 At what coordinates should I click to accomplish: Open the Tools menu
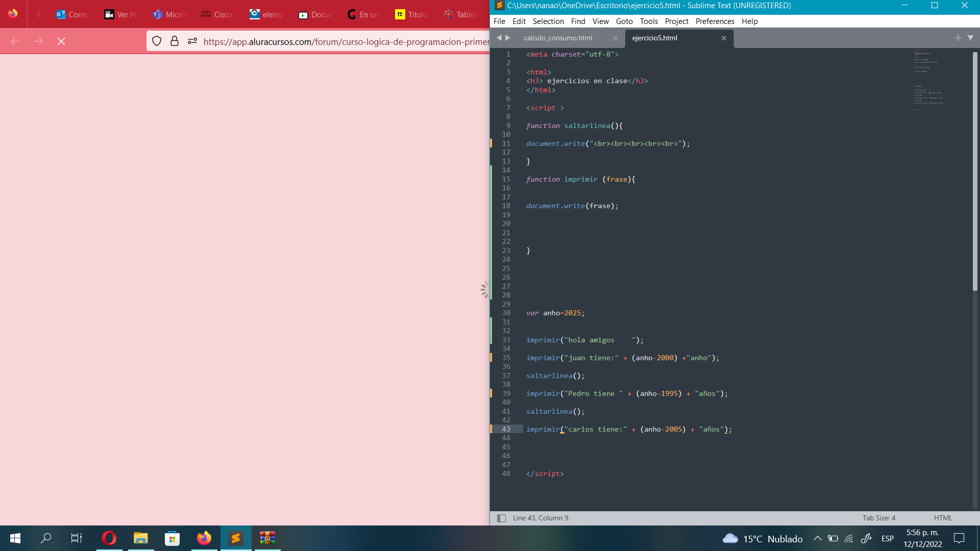pyautogui.click(x=649, y=21)
